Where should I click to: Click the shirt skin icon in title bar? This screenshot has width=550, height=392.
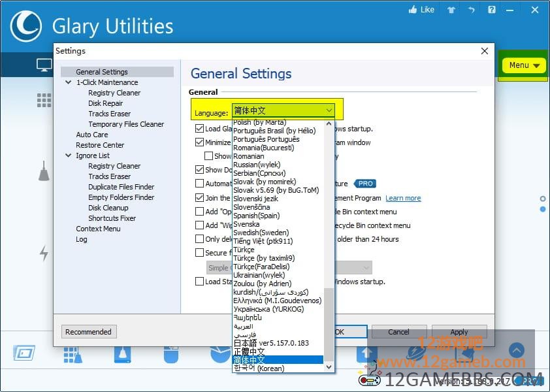(451, 10)
